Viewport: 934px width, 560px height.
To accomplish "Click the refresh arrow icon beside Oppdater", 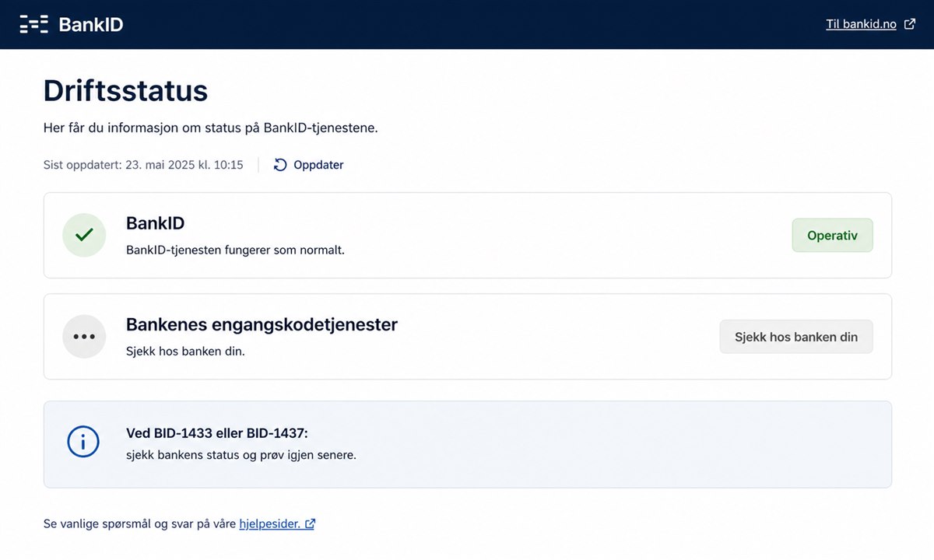I will click(x=280, y=165).
